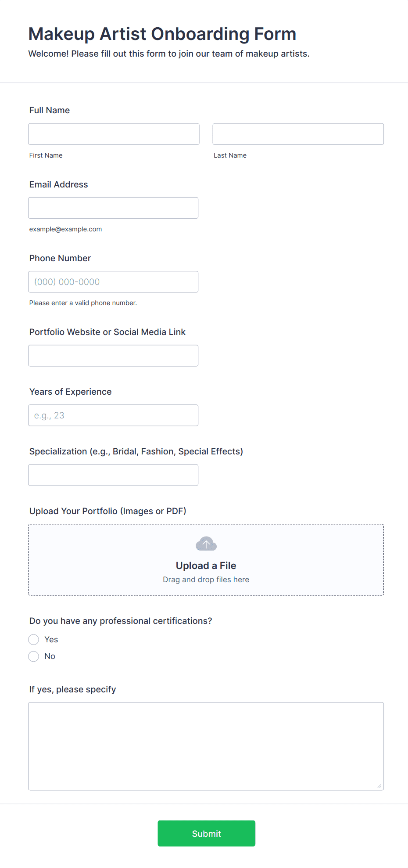Click the 'Full Name' field label

pos(50,110)
